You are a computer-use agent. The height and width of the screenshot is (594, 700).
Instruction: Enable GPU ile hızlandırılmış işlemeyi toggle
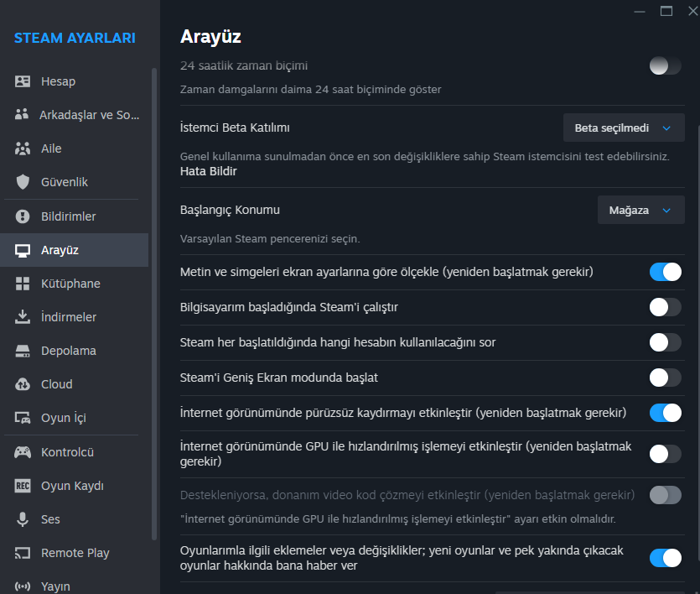click(665, 454)
